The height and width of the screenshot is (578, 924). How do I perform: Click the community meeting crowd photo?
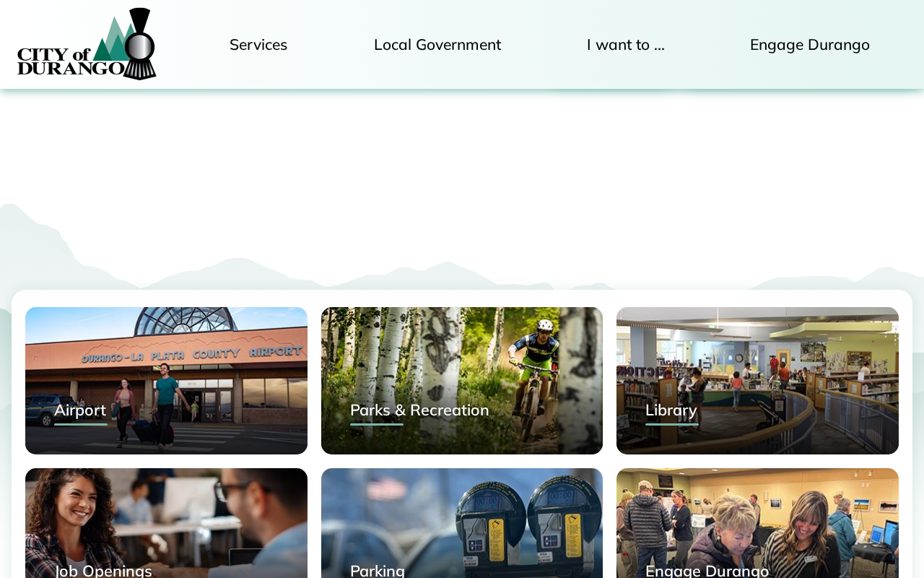757,523
